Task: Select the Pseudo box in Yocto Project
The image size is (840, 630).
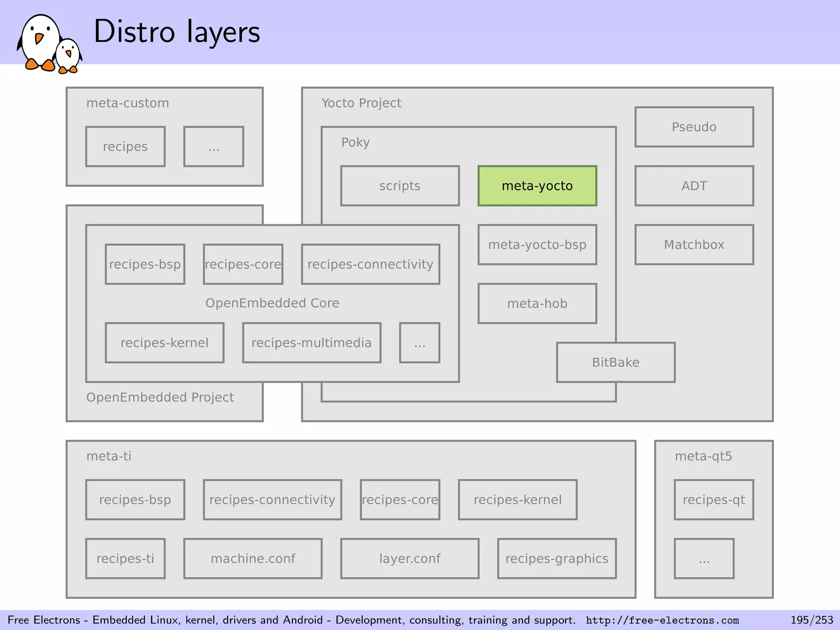Action: pyautogui.click(x=694, y=127)
